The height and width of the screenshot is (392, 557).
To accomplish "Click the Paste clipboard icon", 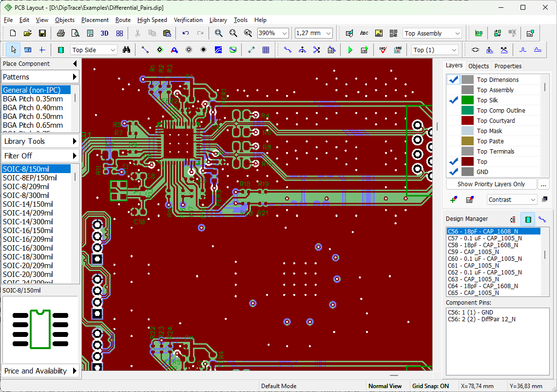I will (x=167, y=33).
